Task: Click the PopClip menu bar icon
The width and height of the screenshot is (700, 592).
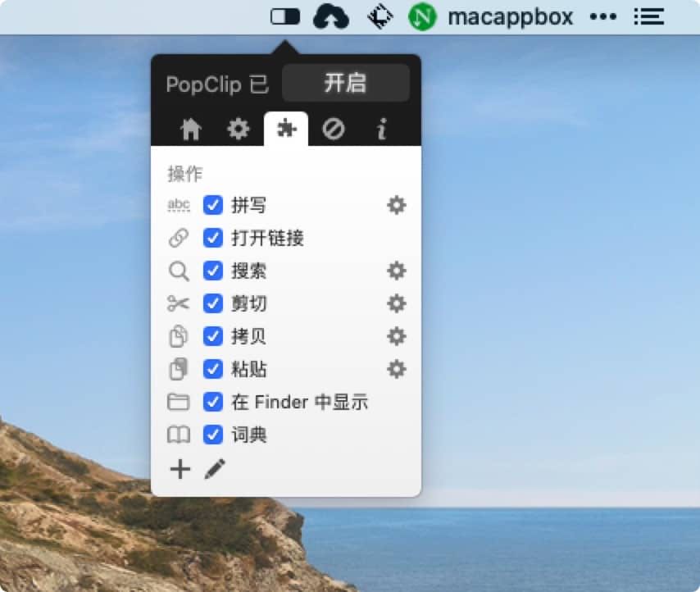Action: [285, 16]
